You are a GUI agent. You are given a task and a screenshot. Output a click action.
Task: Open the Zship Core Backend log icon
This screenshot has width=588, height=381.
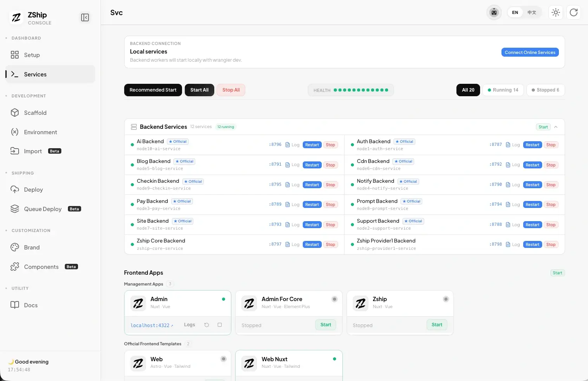(288, 244)
